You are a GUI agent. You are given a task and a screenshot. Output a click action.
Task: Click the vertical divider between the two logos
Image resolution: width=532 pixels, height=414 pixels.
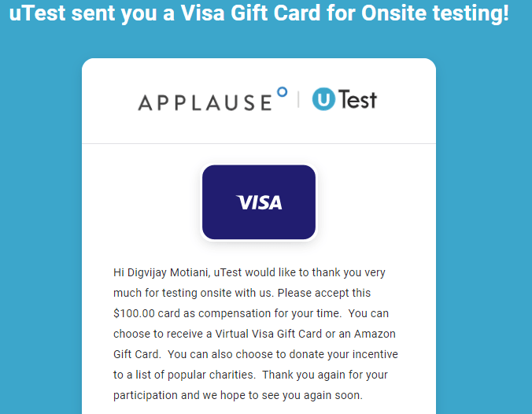[299, 101]
